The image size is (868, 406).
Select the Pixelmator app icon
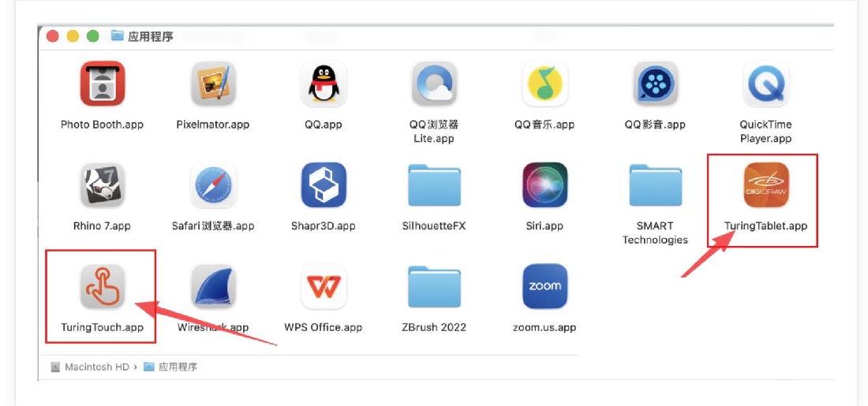click(x=213, y=84)
